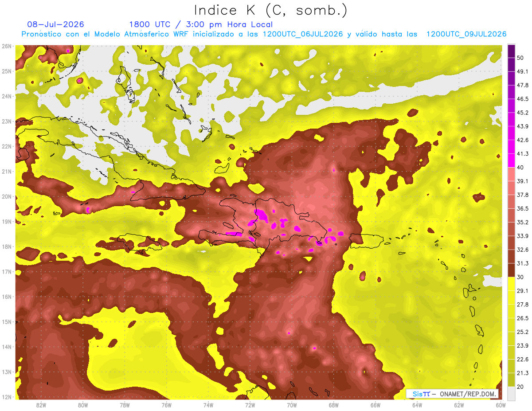Click the colorbar value 32.6
Screen dimensions: 532x411
click(x=523, y=250)
